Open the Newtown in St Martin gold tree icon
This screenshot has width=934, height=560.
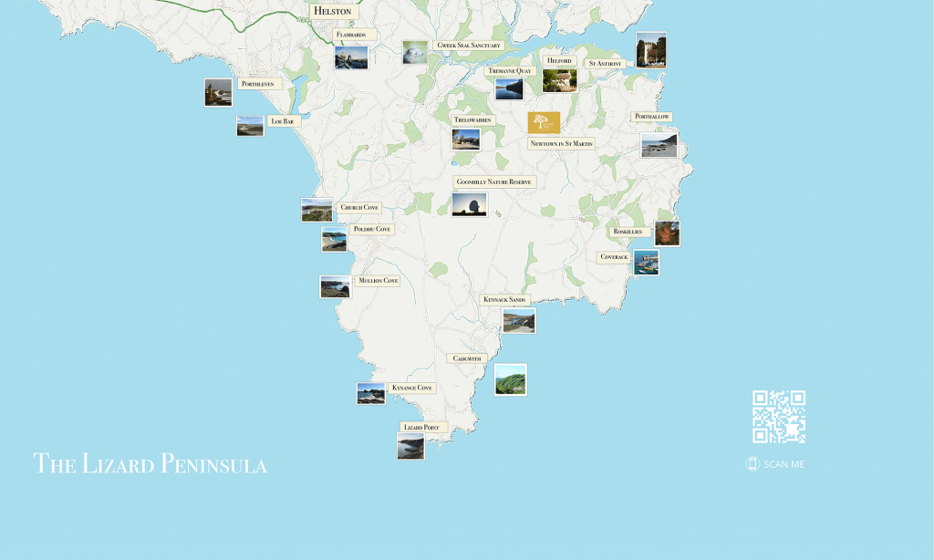[x=544, y=122]
